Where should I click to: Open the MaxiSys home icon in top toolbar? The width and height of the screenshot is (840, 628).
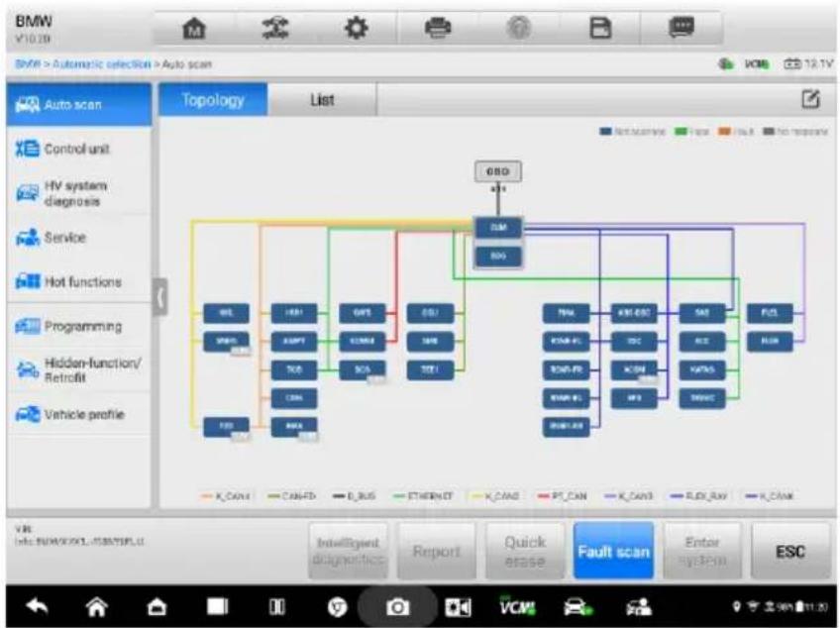[x=194, y=28]
